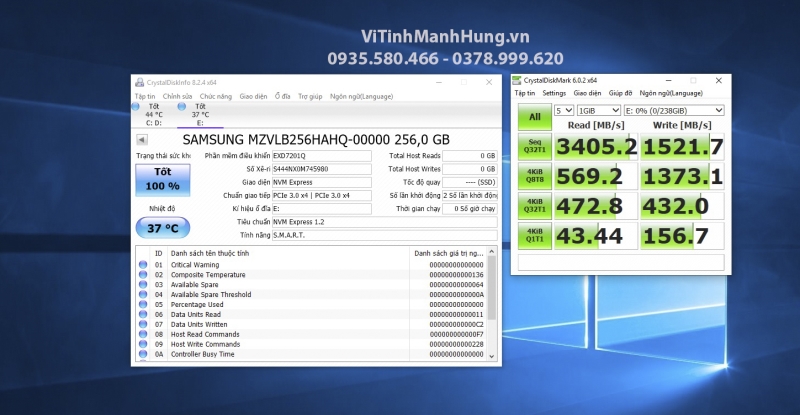Open the Tập tin menu in CrystalDiskMark
Viewport: 800px width, 415px height.
[524, 93]
